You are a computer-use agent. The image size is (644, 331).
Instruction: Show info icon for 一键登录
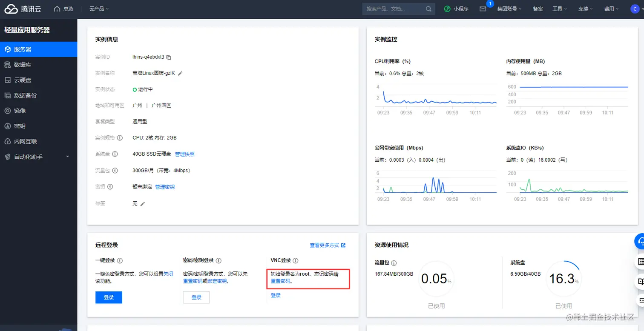click(120, 260)
